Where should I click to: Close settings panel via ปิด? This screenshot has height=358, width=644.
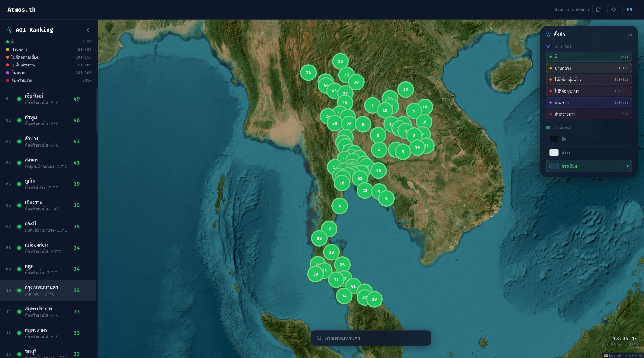629,34
